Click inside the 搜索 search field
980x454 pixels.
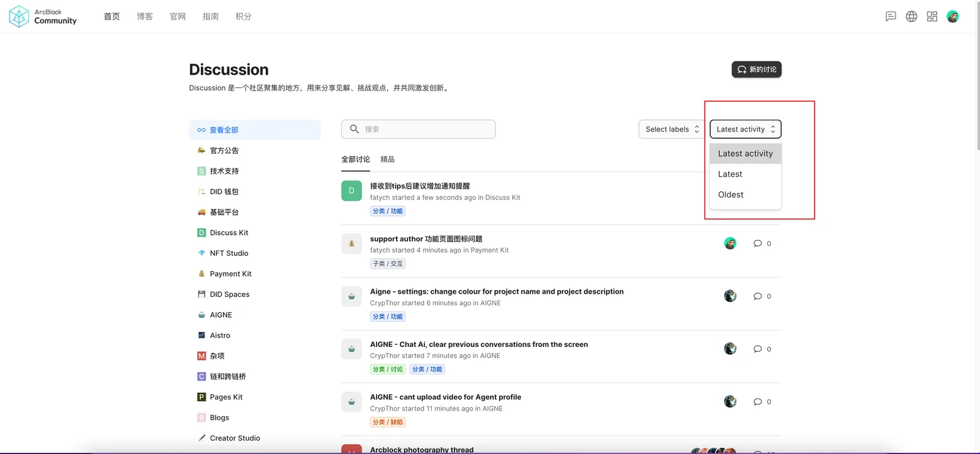click(418, 129)
